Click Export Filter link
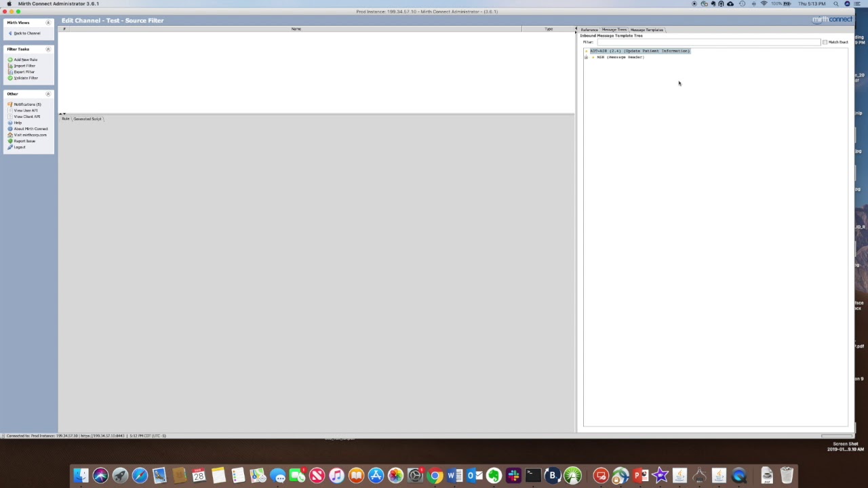 (x=24, y=72)
